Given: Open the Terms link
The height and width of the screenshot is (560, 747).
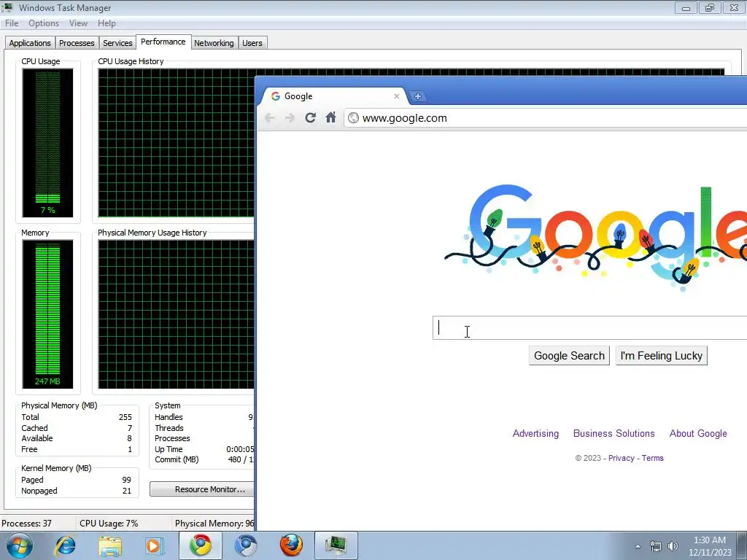Looking at the screenshot, I should [652, 458].
